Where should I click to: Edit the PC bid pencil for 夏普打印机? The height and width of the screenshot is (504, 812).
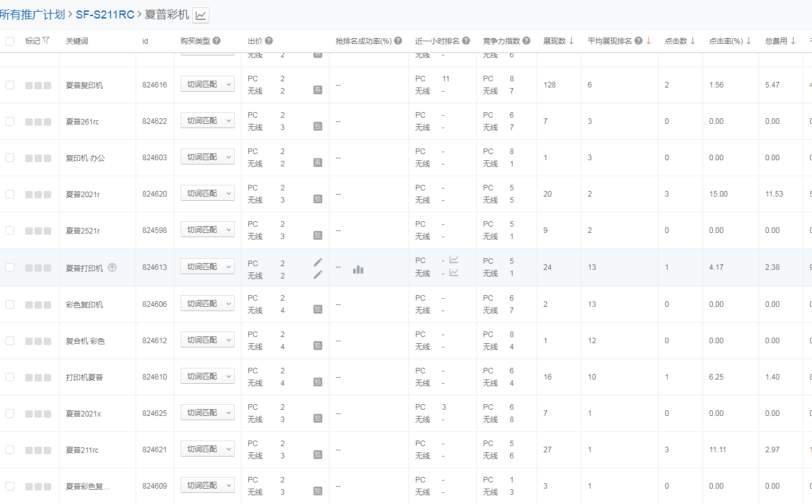click(x=318, y=262)
